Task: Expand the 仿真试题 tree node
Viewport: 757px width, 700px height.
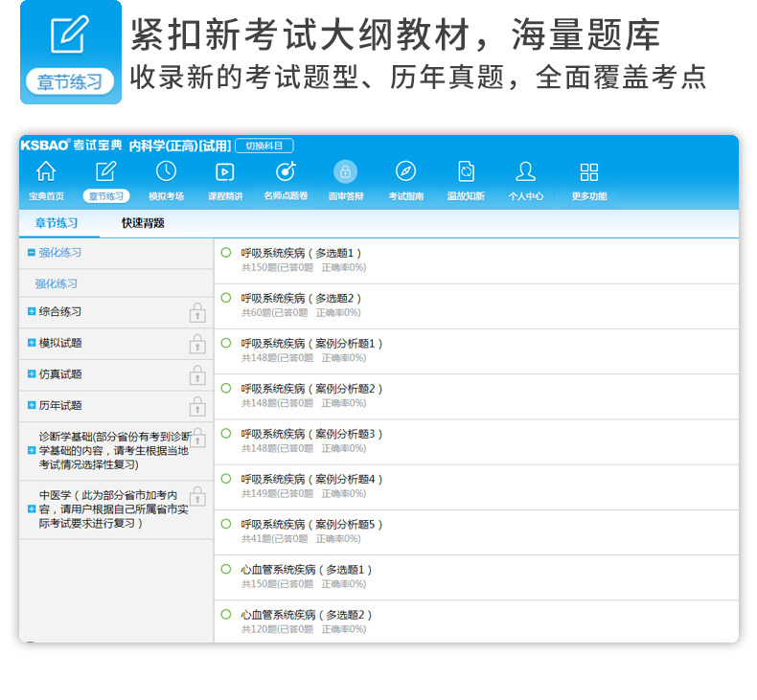Action: (x=32, y=373)
